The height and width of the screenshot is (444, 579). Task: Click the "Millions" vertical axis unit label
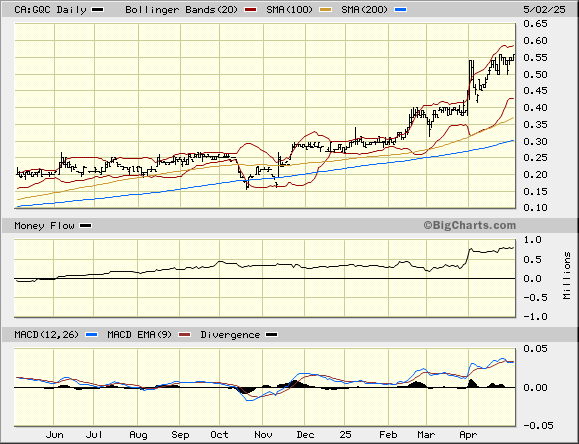coord(567,276)
